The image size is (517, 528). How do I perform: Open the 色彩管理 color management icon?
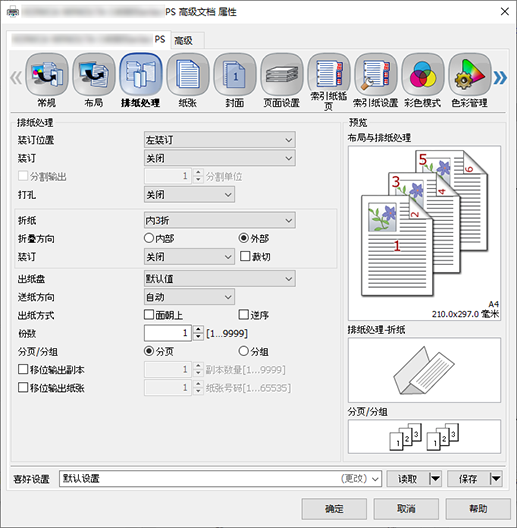[470, 75]
